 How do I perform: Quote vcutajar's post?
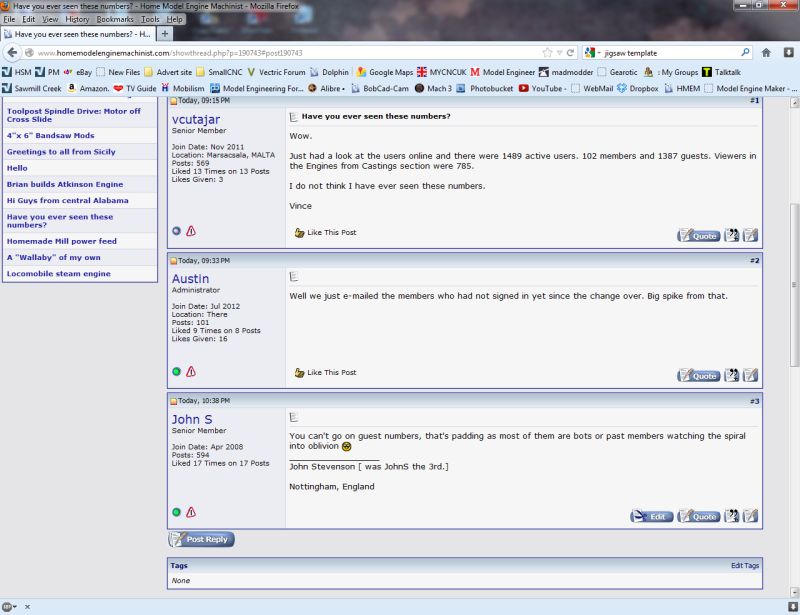[698, 235]
